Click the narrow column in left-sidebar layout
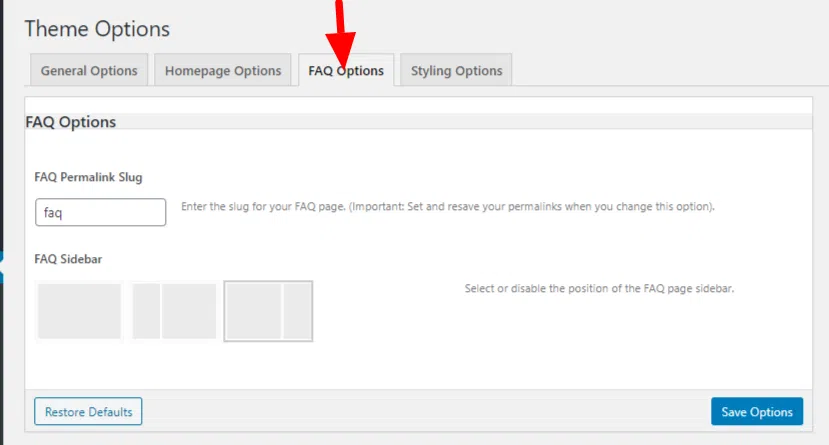 tap(146, 311)
